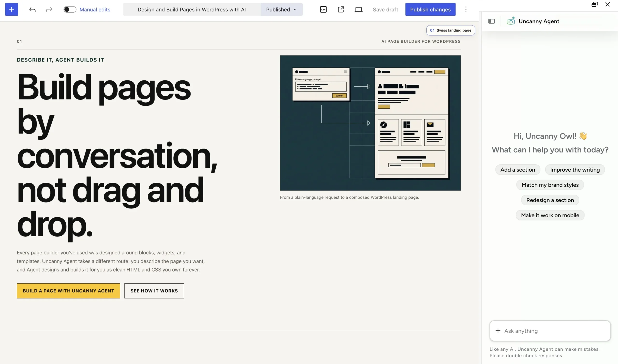Image resolution: width=618 pixels, height=364 pixels.
Task: Click the Save draft button
Action: (385, 10)
